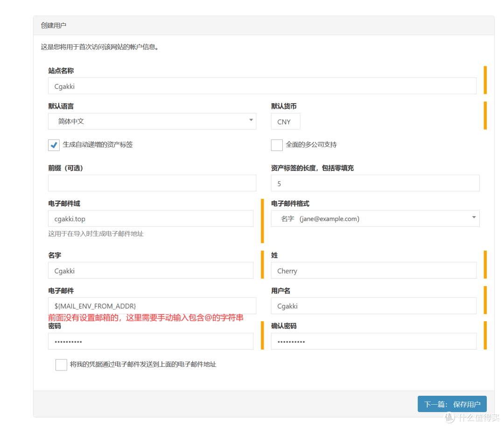Click the 创建用户 panel heading text

(54, 25)
